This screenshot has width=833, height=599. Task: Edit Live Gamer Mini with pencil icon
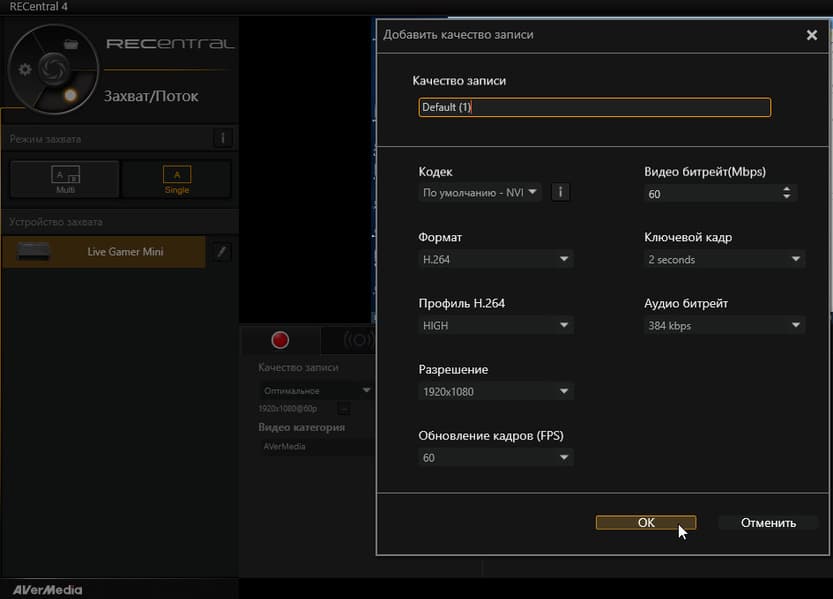click(x=222, y=252)
